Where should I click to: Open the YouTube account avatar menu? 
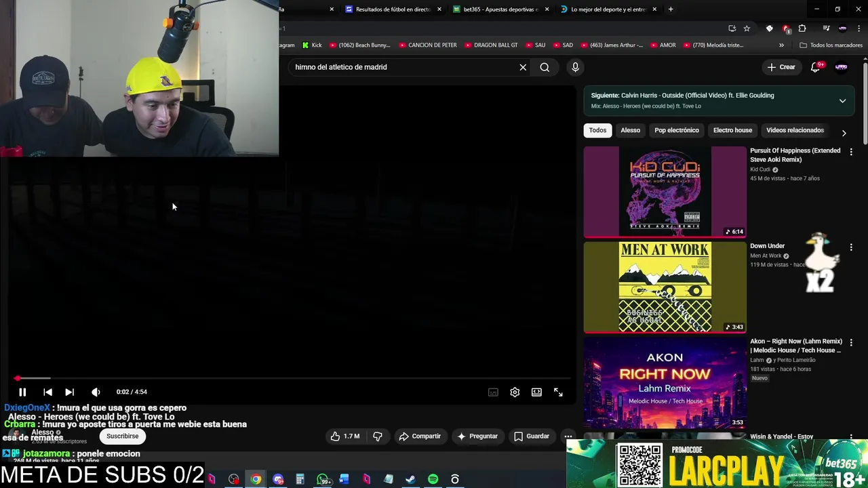coord(842,67)
